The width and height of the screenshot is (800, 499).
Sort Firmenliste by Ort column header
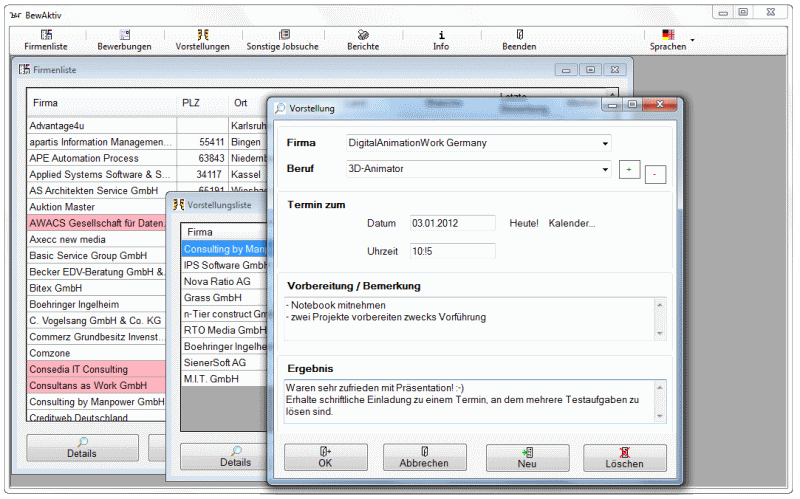[248, 103]
